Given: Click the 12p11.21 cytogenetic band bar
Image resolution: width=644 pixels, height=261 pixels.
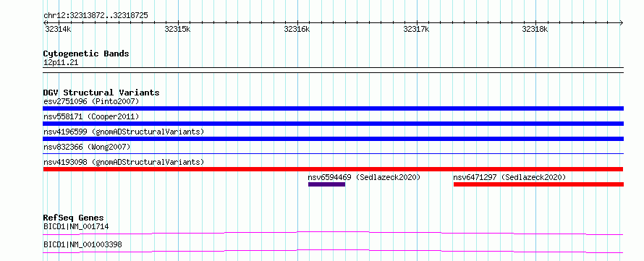Looking at the screenshot, I should 333,69.
